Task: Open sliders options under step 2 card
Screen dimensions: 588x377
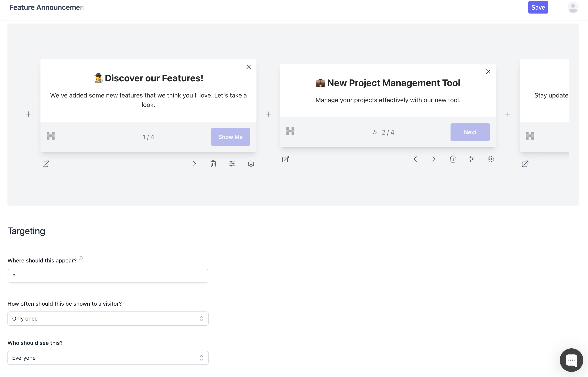Action: [472, 159]
